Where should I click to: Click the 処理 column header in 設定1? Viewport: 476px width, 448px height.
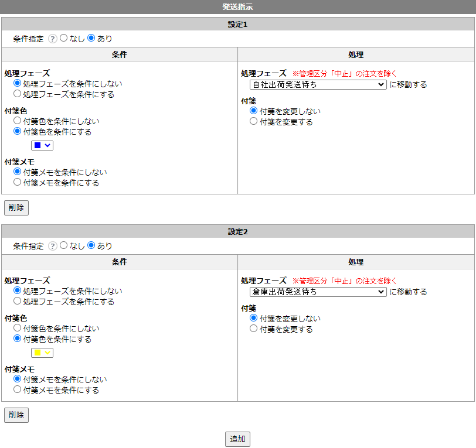[356, 54]
